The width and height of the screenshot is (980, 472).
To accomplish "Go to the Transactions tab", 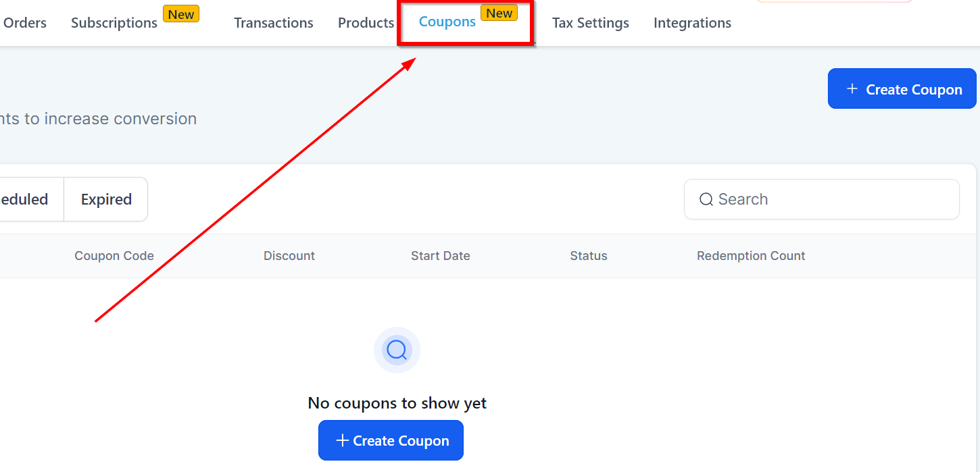I will [x=274, y=23].
